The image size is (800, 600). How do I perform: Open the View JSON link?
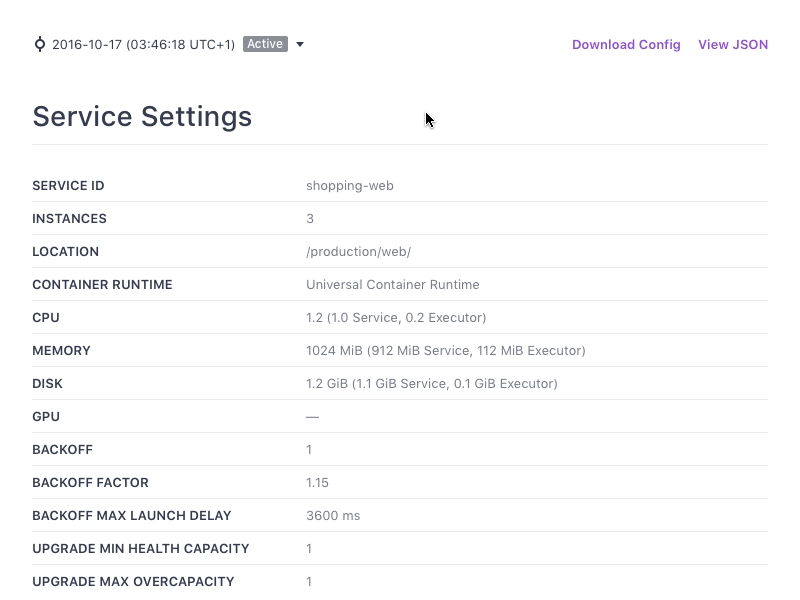pos(733,45)
